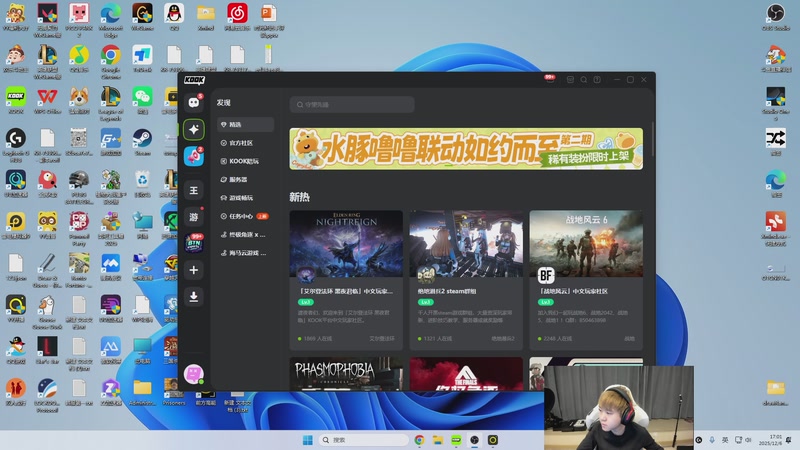The image size is (800, 450).
Task: Open 服务器 in the Discover menu
Action: click(x=245, y=180)
